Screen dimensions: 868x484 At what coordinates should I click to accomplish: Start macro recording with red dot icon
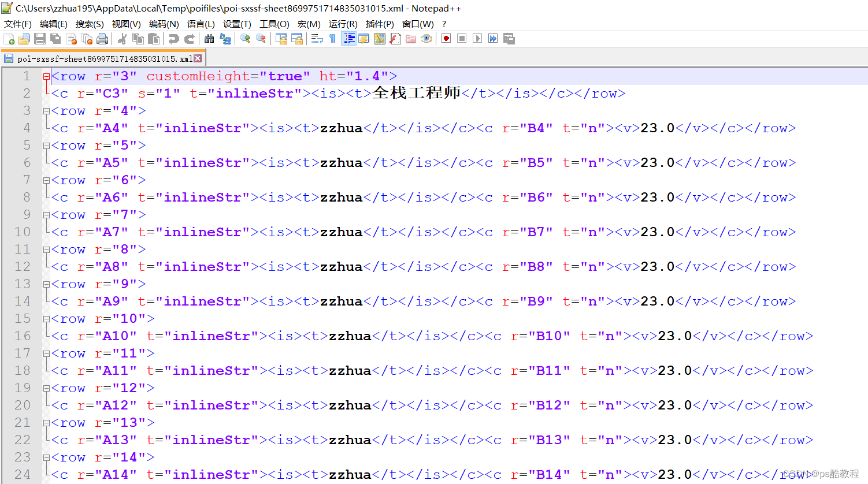pos(446,39)
